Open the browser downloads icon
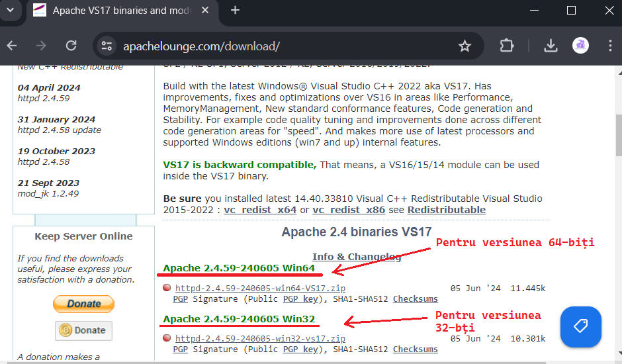The width and height of the screenshot is (622, 364). tap(551, 46)
